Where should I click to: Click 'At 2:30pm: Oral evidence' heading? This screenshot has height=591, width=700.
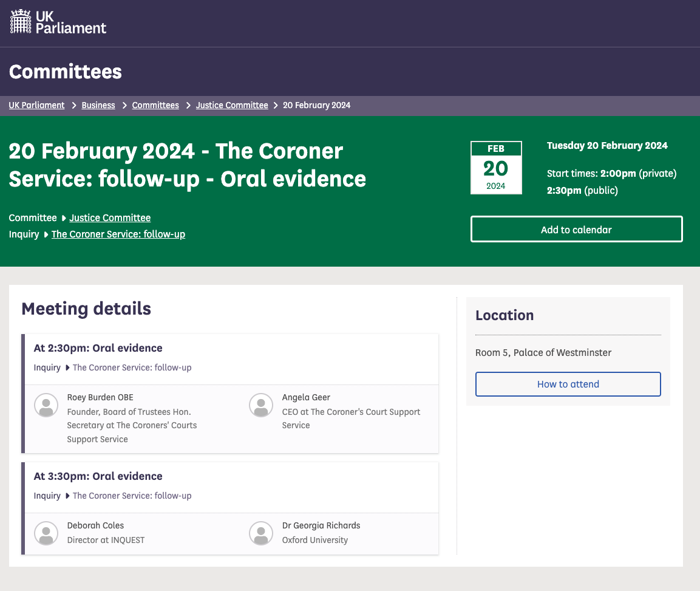pos(98,348)
